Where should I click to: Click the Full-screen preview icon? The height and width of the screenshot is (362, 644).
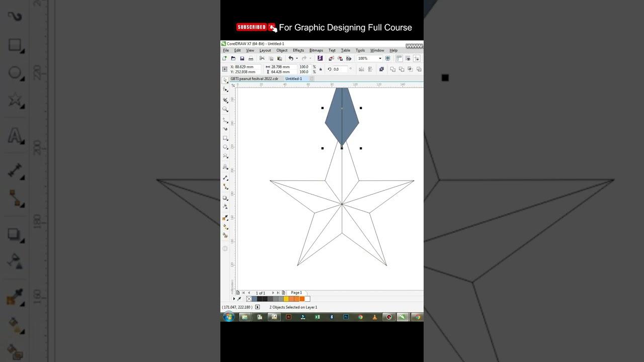387,58
